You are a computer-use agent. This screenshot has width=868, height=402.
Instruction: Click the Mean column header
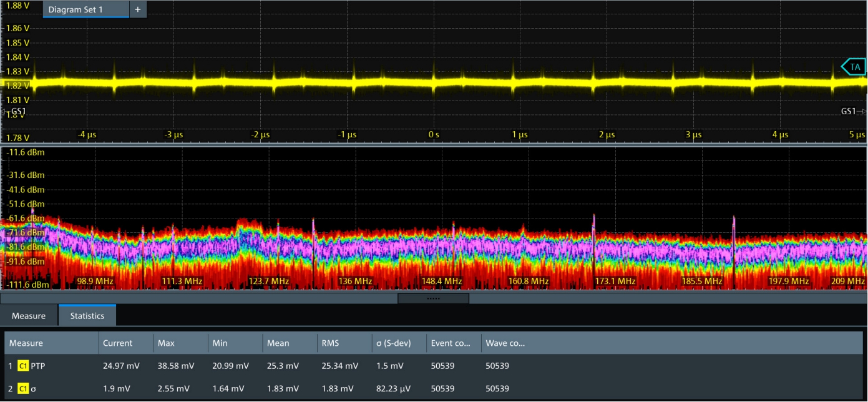coord(278,343)
